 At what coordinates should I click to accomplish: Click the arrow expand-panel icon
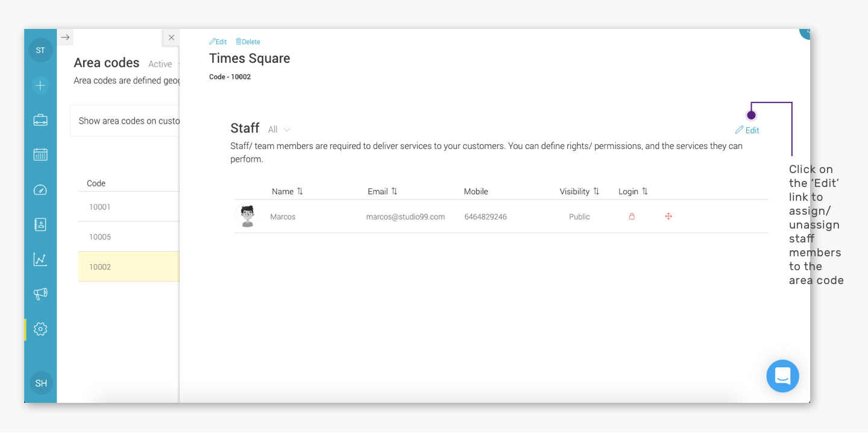click(65, 37)
